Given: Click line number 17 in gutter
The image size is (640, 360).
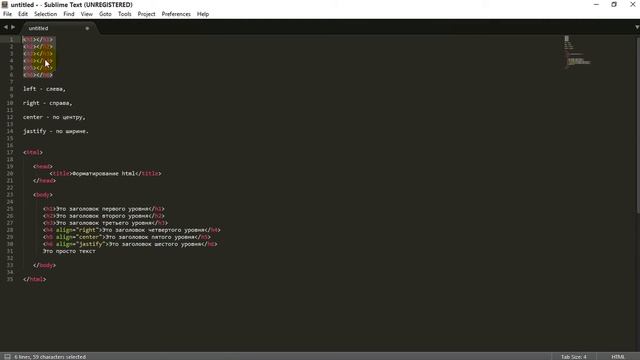Looking at the screenshot, I should 10,152.
